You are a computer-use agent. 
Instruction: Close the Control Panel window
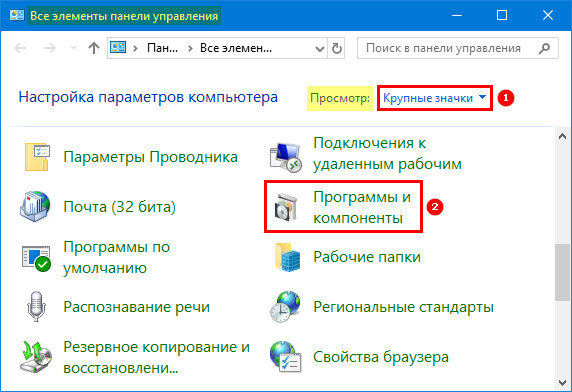pos(548,15)
